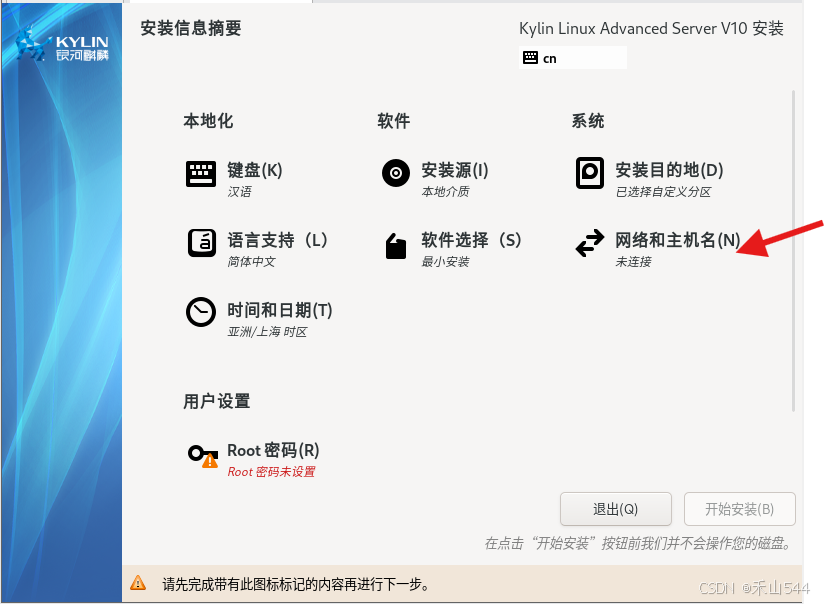
Task: Click the 安装信息摘要 title
Action: [x=191, y=28]
